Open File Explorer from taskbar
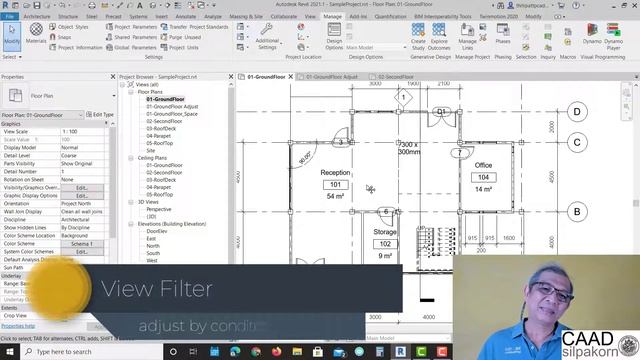Screen dimensions: 640x360 pos(297,351)
